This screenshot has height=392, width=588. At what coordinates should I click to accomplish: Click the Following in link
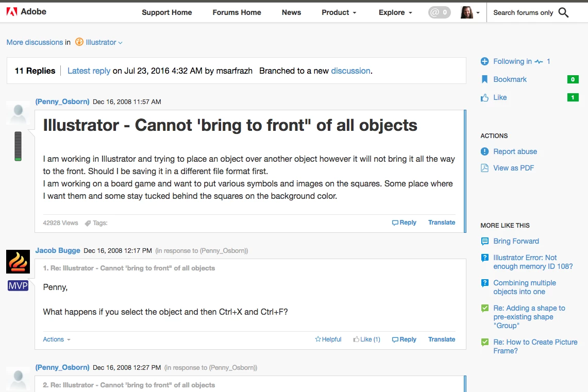(x=512, y=61)
